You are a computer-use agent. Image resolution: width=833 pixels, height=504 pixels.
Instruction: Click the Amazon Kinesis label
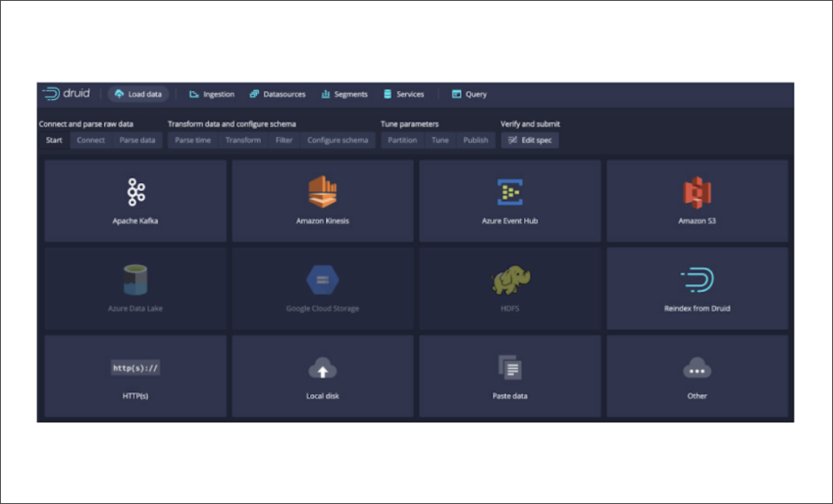tap(322, 221)
